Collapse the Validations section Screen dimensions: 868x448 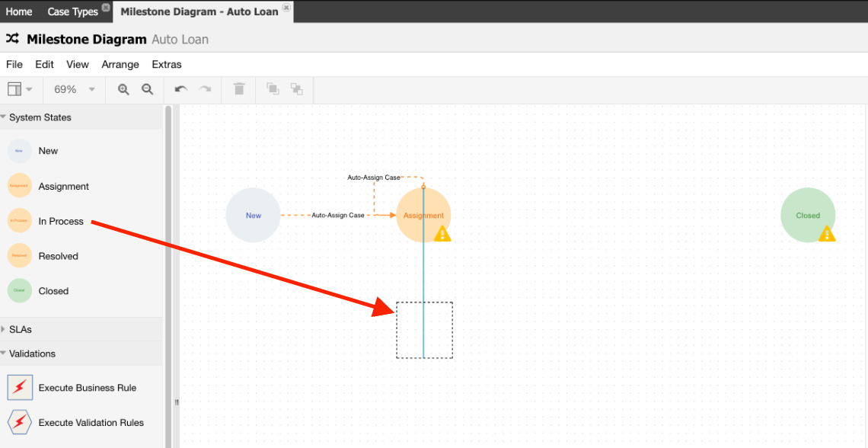point(3,354)
